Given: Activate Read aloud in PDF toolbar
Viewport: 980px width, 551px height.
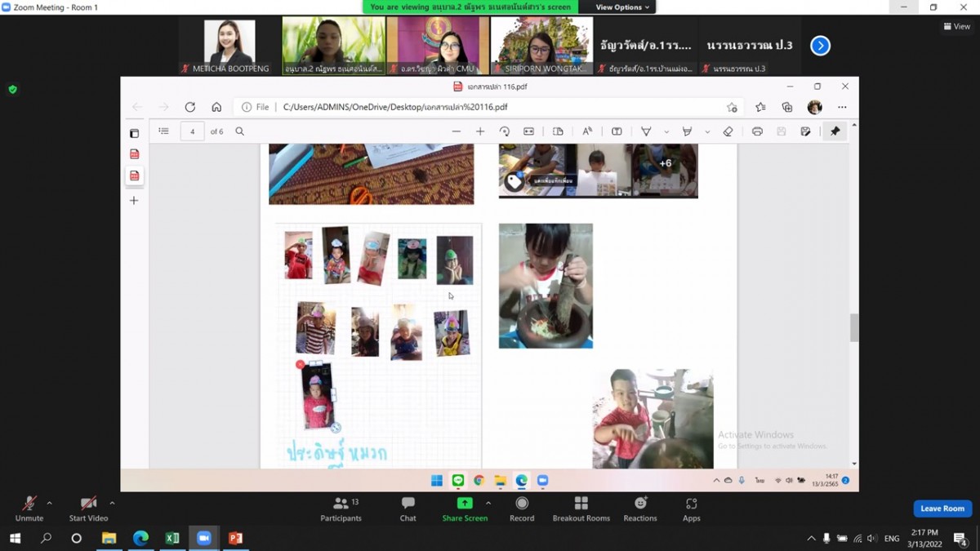Looking at the screenshot, I should (x=587, y=131).
